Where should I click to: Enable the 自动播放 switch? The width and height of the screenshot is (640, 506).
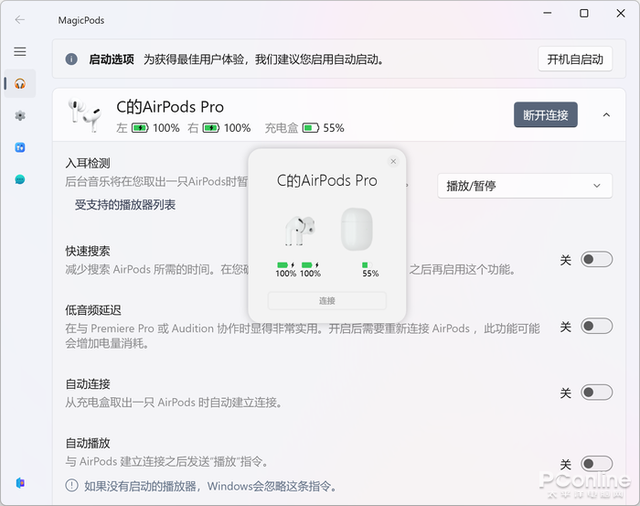(596, 464)
